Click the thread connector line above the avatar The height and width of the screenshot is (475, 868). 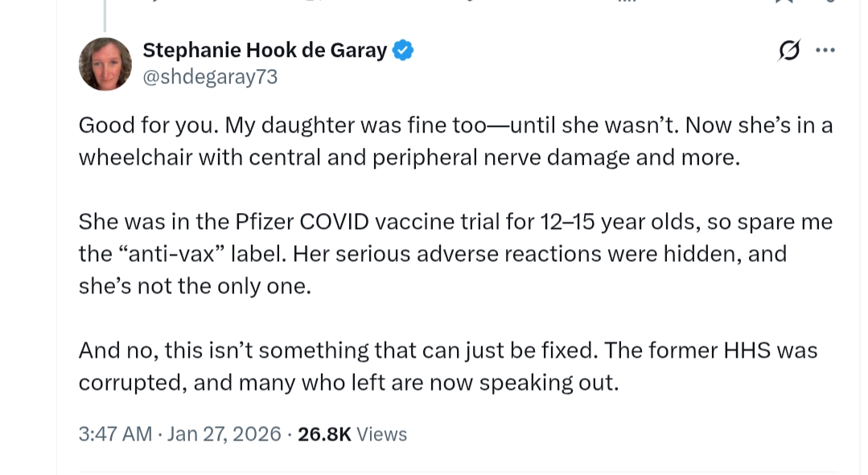[105, 16]
